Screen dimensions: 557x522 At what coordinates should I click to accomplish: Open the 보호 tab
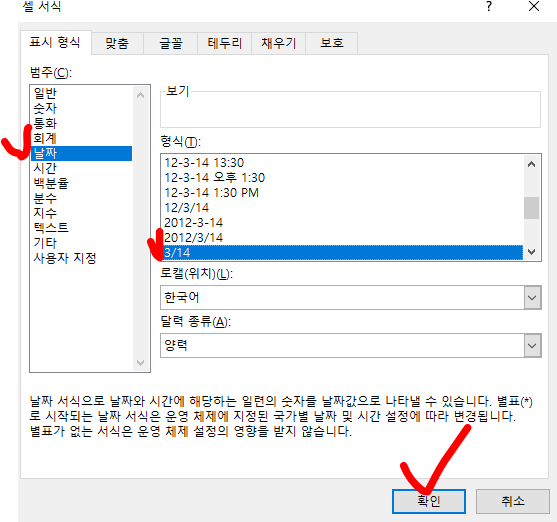tap(332, 43)
